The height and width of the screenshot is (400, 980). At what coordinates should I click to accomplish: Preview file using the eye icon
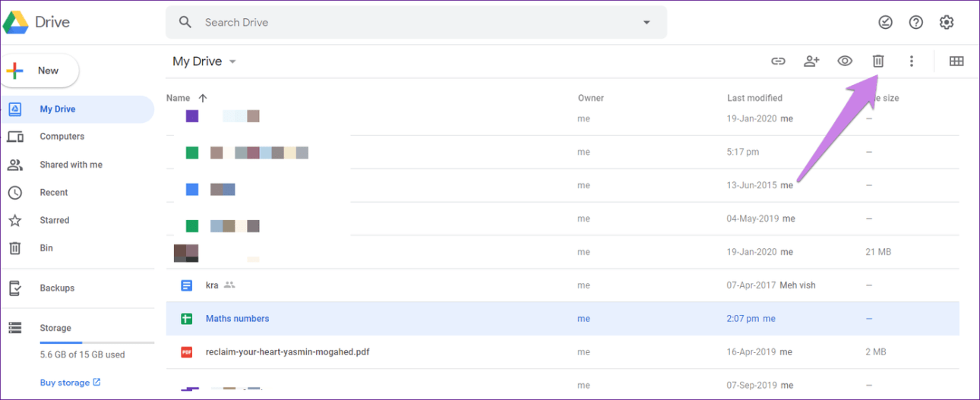coord(845,61)
